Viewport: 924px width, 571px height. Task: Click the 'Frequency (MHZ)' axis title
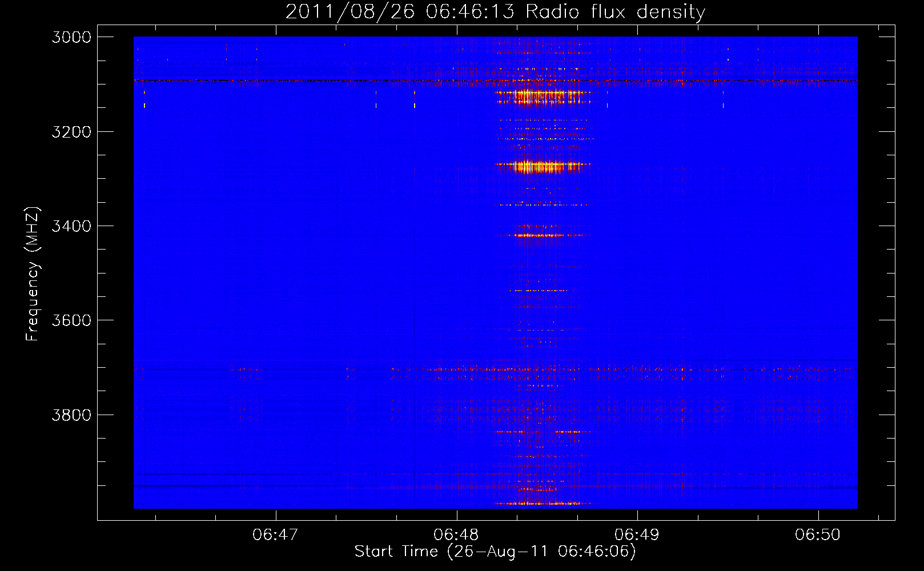pyautogui.click(x=33, y=274)
